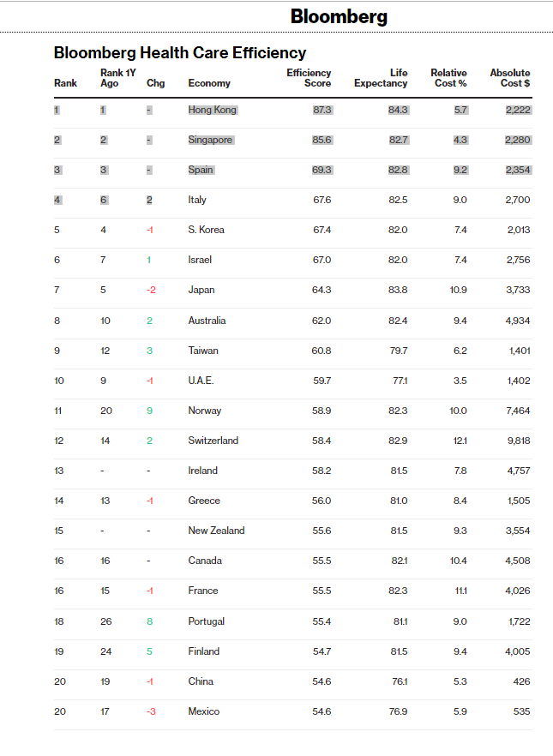Click the Rank 1Y Ago column header
The height and width of the screenshot is (756, 553).
[x=117, y=78]
